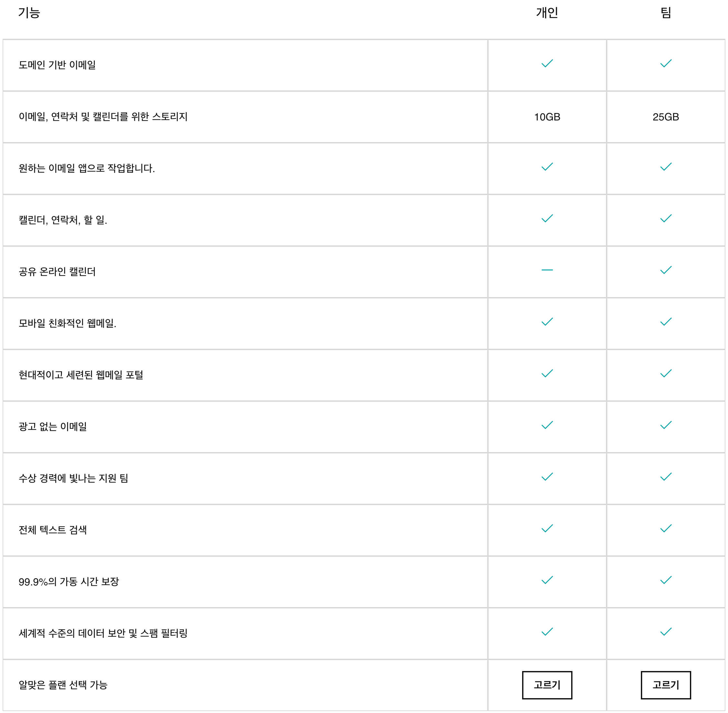Click the 알맞은 플랜 선택 가능 label
The image size is (728, 713).
[x=63, y=685]
